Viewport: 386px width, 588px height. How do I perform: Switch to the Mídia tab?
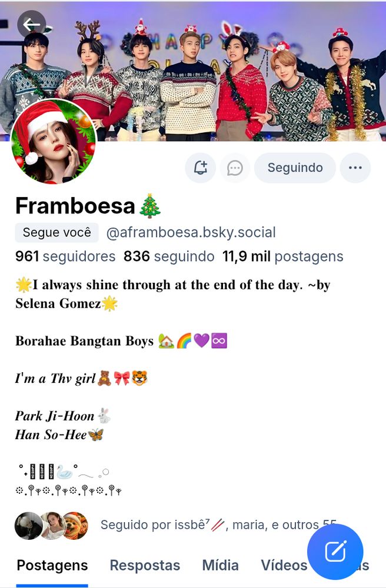[x=220, y=565]
